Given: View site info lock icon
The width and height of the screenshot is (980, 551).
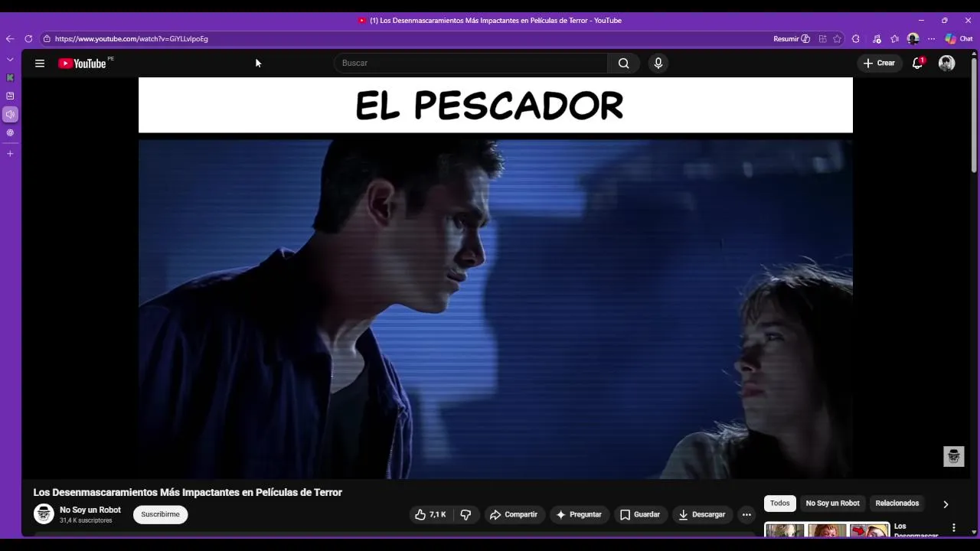Looking at the screenshot, I should (x=47, y=39).
